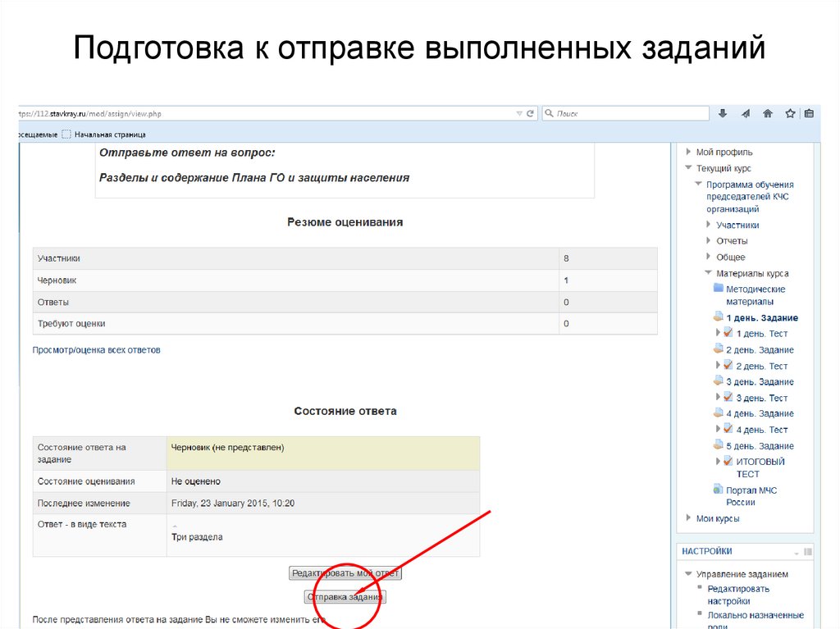Open the Просмотр/оценка всех ответов link
Image resolution: width=840 pixels, height=629 pixels.
(x=97, y=350)
